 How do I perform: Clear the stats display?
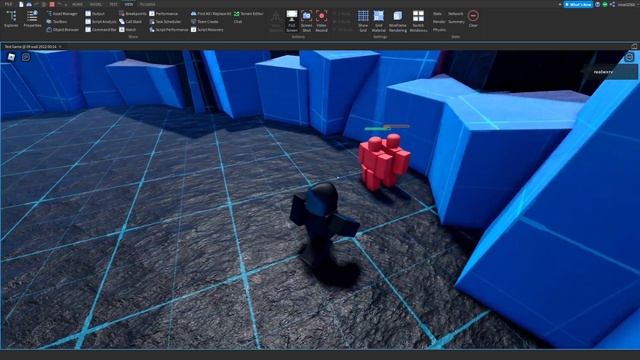pyautogui.click(x=473, y=19)
